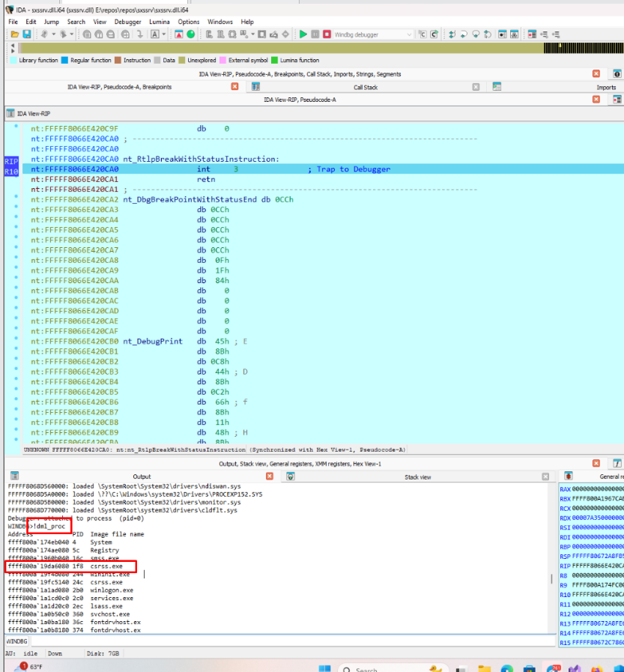Close the Call Stack tab
Viewport: 624px width, 672px height.
(x=476, y=87)
